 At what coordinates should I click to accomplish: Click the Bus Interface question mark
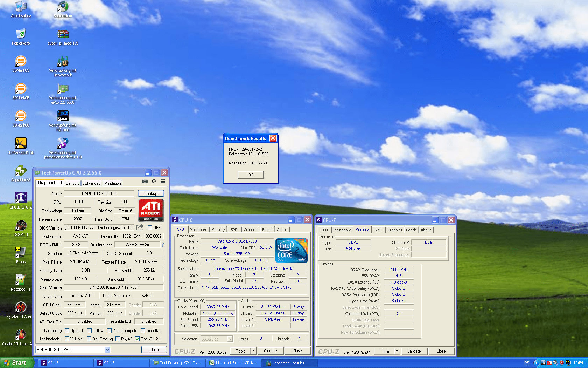[x=162, y=245]
